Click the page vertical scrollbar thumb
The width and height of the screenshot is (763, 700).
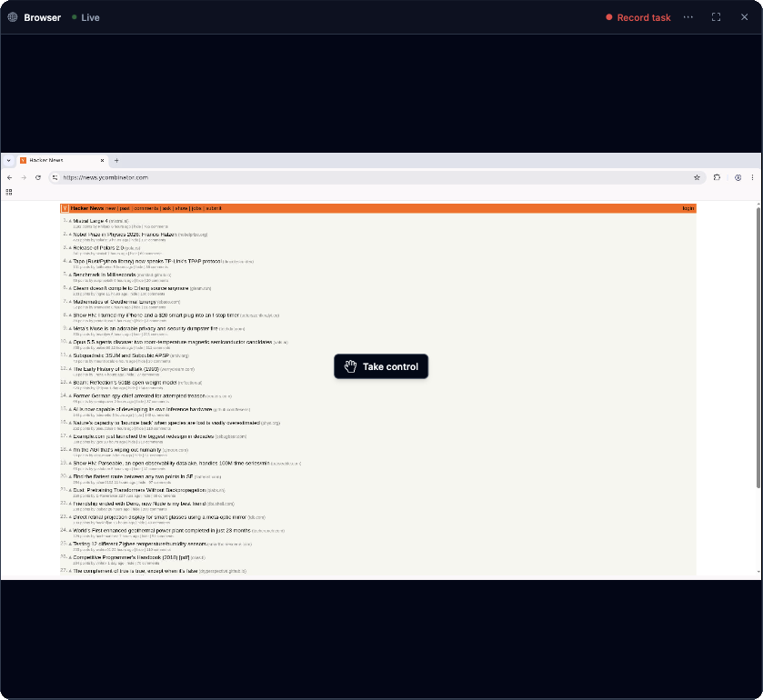pyautogui.click(x=758, y=348)
